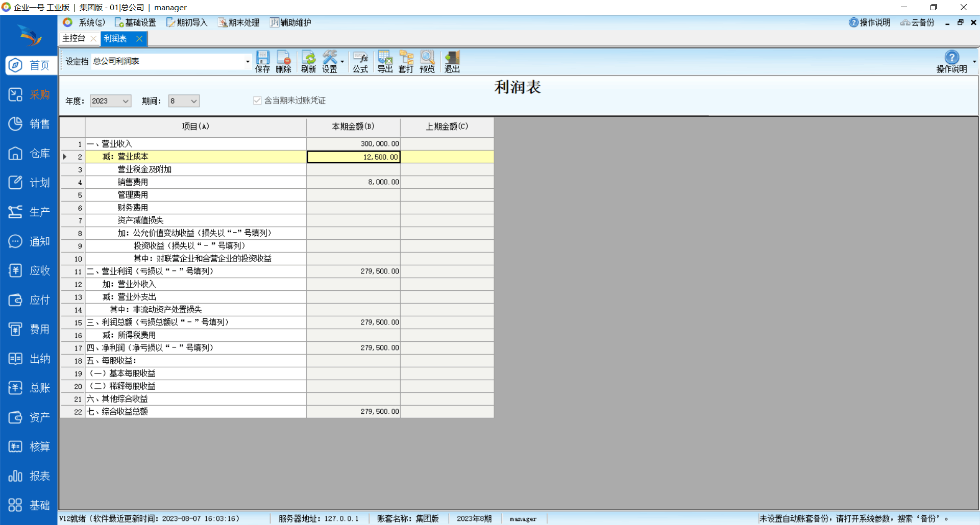Click the template print (套打) icon
The image size is (980, 525).
(406, 62)
